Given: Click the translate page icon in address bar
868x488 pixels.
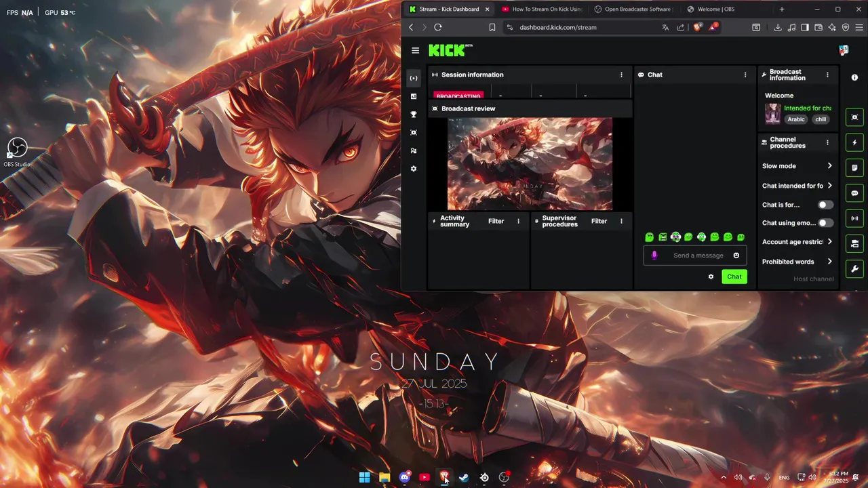Looking at the screenshot, I should tap(665, 27).
